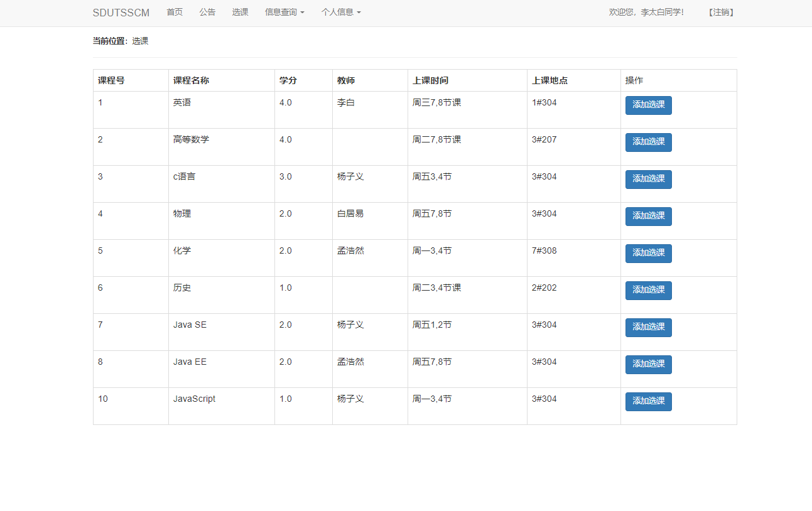Open the 公告 page from navbar

pos(207,12)
